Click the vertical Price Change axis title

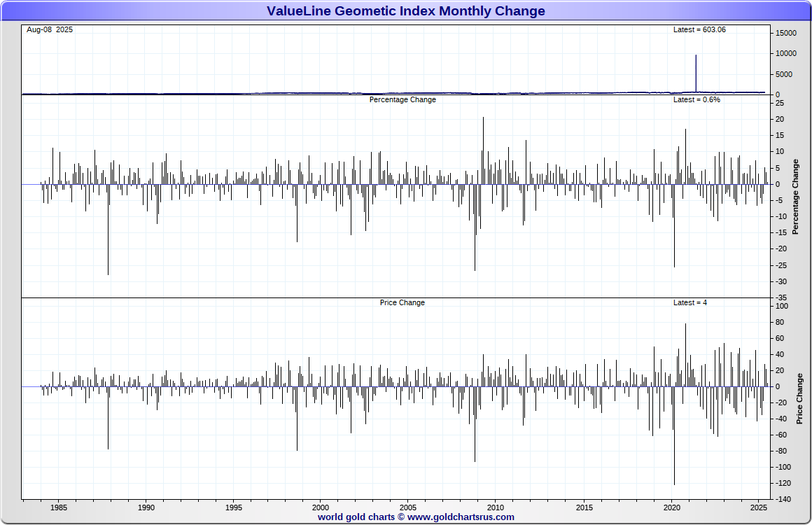click(799, 399)
